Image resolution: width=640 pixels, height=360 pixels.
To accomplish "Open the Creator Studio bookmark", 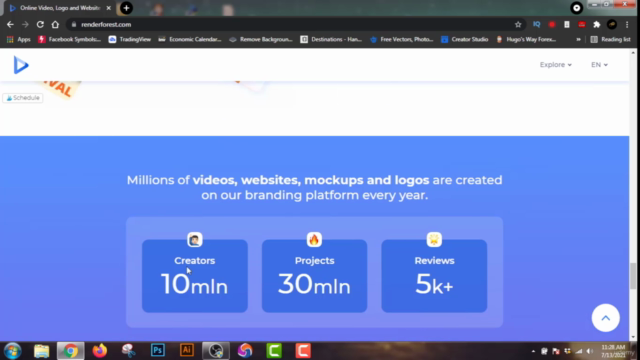I will pos(464,39).
